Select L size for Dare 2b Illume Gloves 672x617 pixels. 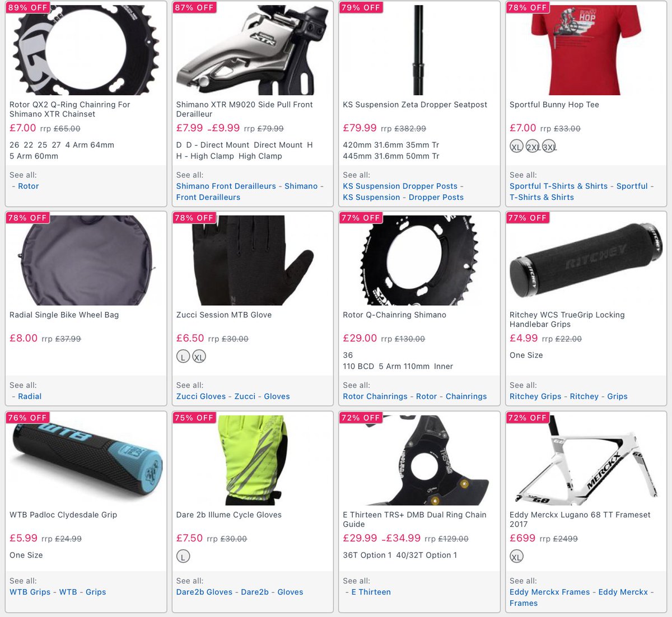click(x=183, y=557)
